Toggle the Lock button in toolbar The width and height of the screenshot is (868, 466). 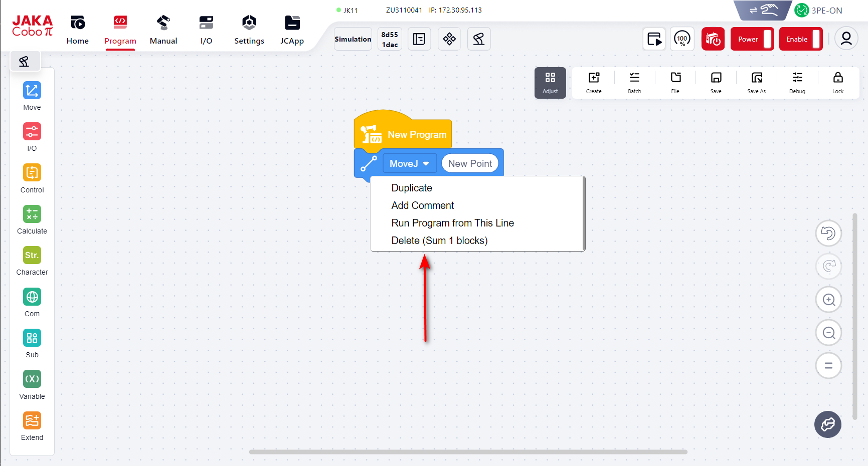pos(838,82)
